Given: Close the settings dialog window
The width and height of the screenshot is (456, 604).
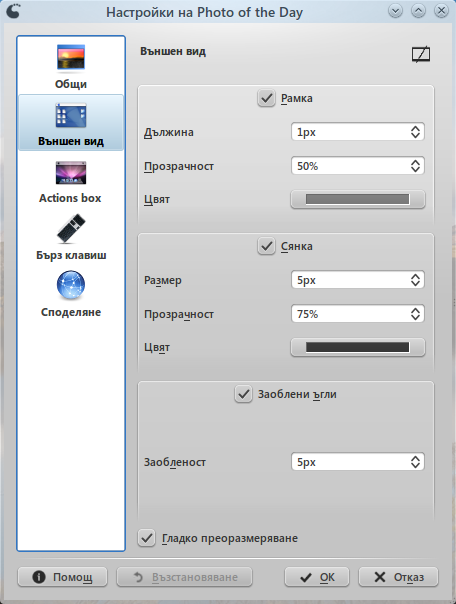Looking at the screenshot, I should click(441, 11).
